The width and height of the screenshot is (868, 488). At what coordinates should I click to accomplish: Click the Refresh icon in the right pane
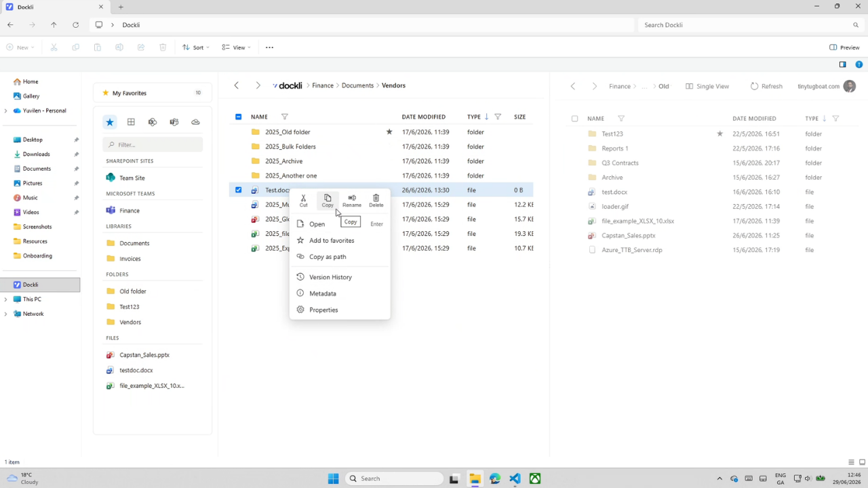pyautogui.click(x=754, y=86)
